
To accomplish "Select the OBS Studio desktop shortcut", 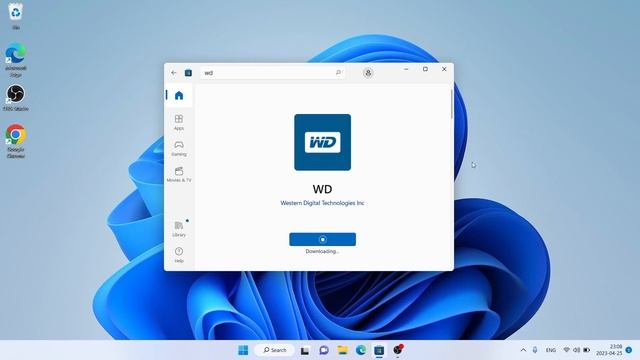I will pos(16,98).
